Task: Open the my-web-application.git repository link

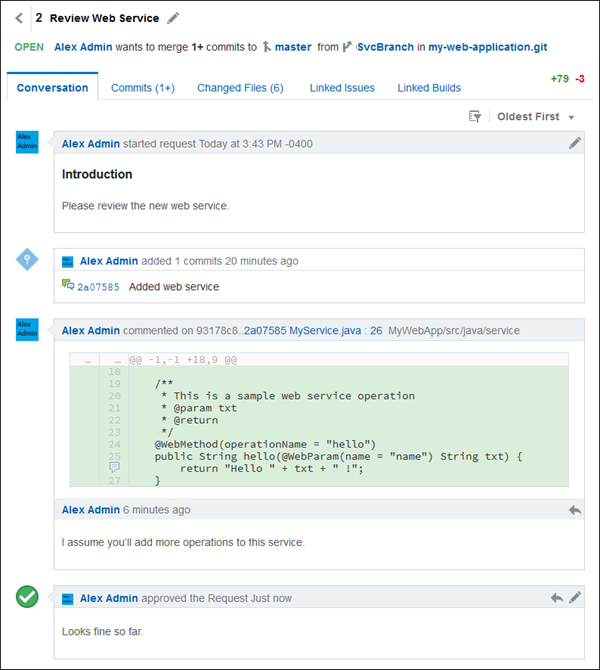Action: (488, 47)
